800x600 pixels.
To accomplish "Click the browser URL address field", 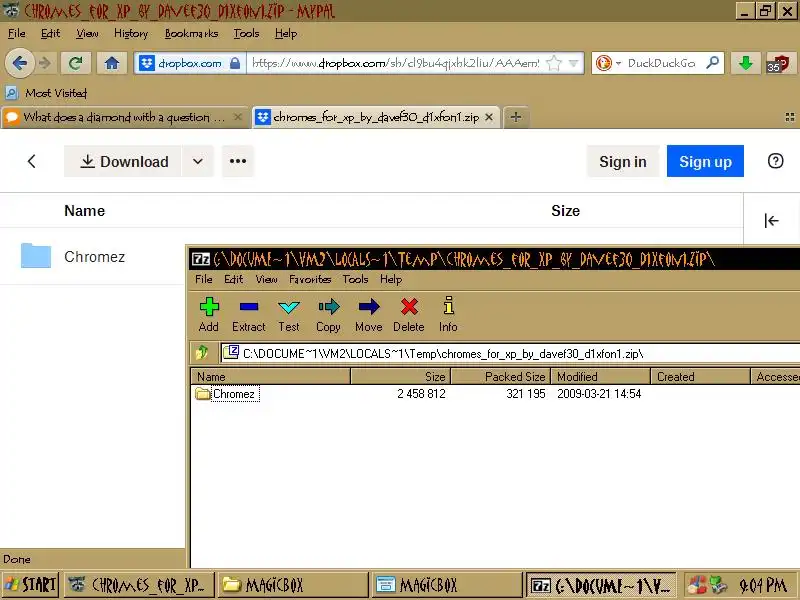I will click(x=395, y=63).
